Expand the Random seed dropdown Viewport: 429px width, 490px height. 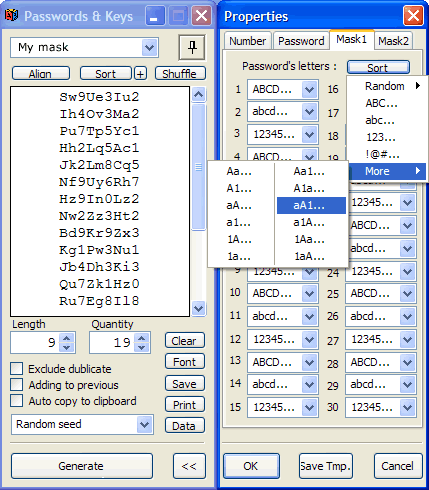pos(144,424)
